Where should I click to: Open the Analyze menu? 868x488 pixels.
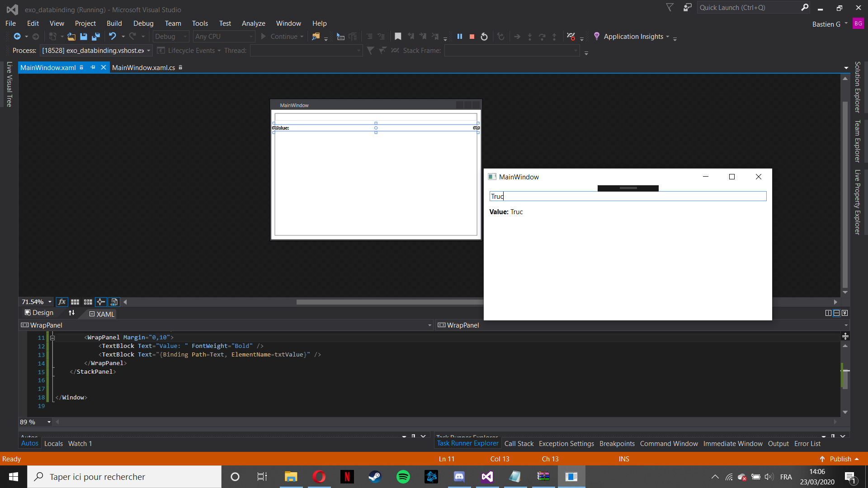coord(253,23)
